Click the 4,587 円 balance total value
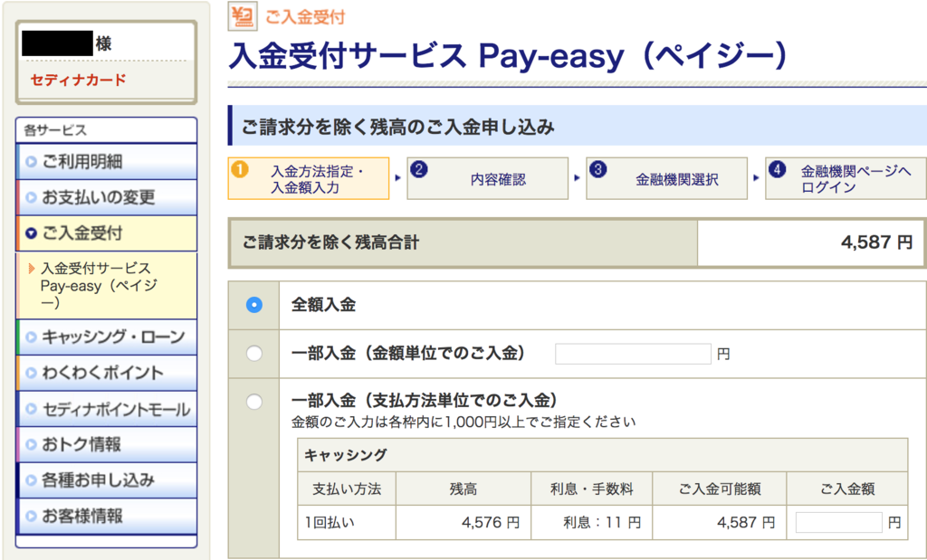The height and width of the screenshot is (560, 927). tap(876, 242)
